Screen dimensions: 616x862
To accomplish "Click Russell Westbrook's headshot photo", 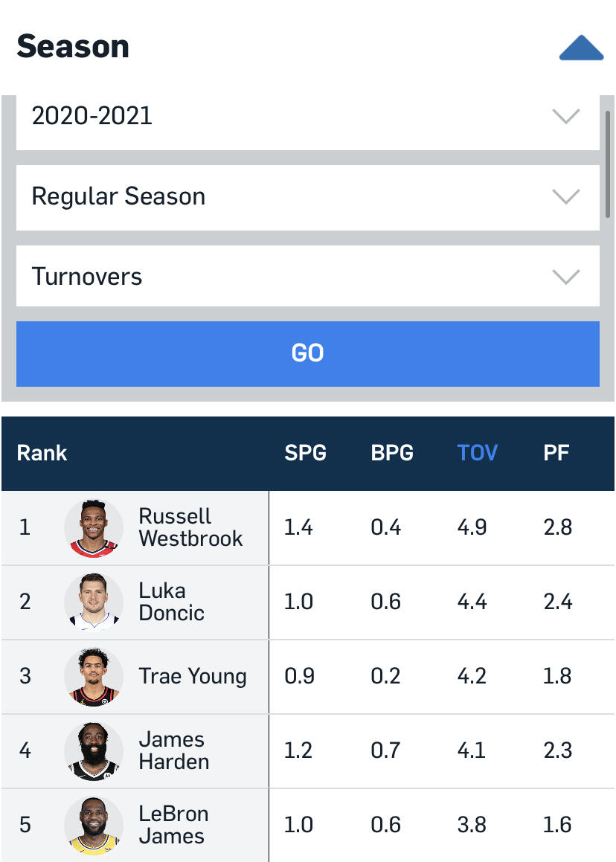I will click(x=94, y=528).
